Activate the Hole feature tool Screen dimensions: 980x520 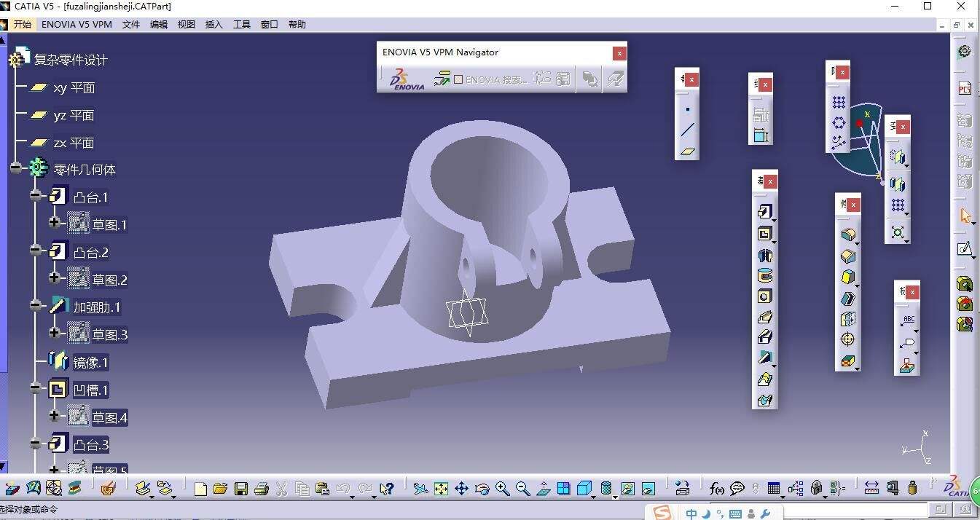click(764, 296)
